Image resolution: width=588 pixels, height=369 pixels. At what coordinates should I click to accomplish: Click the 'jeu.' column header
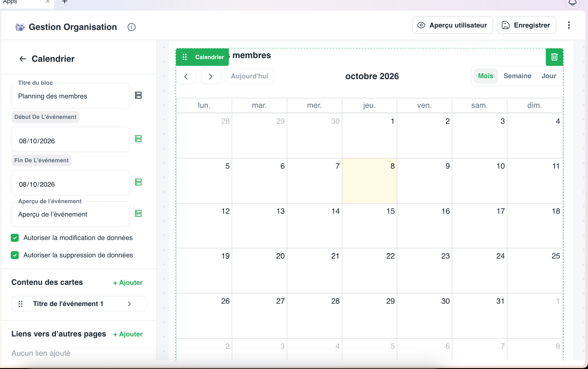point(370,105)
